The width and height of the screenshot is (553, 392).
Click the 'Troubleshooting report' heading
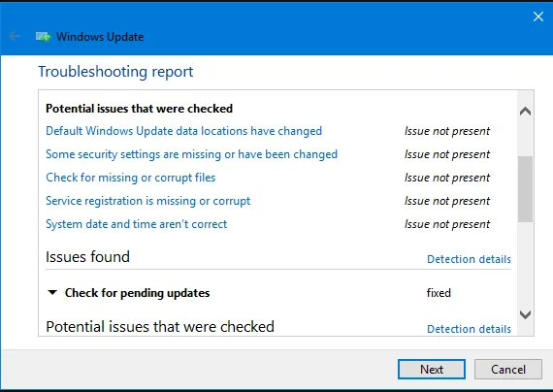coord(115,72)
